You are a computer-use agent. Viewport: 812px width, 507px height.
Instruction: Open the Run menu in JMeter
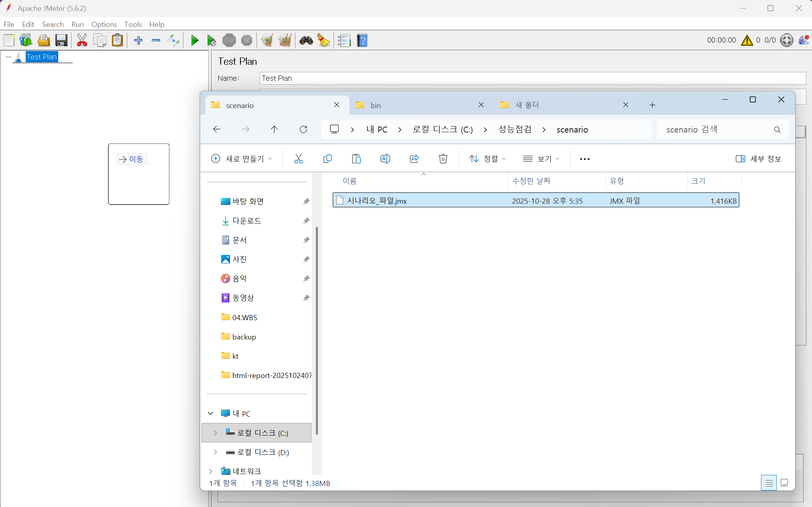77,24
